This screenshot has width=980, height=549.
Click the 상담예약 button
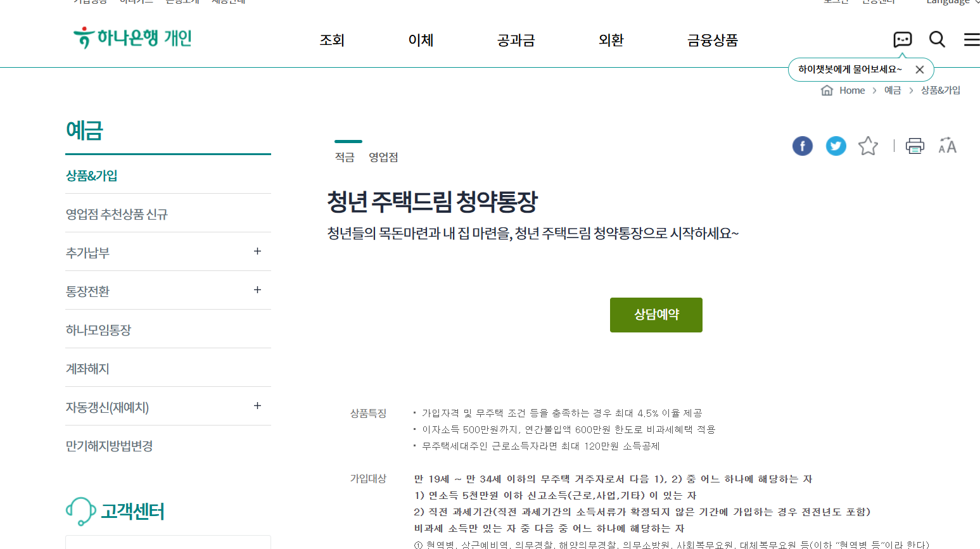(x=656, y=315)
